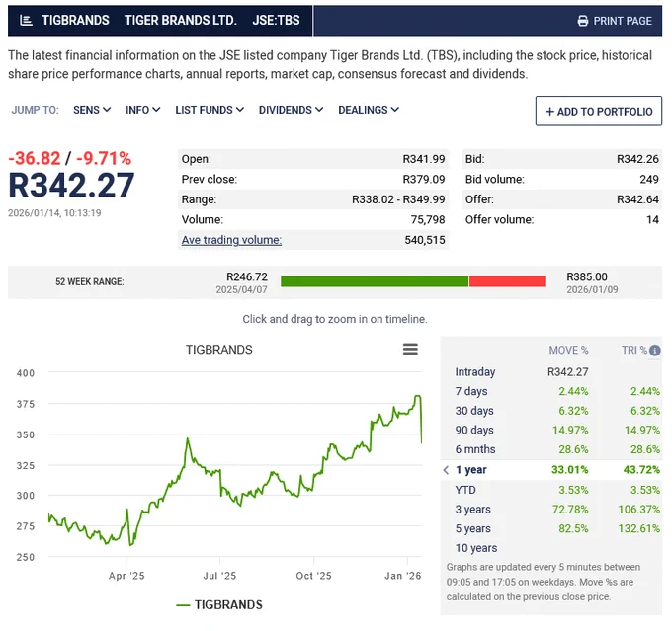Click the Range value R338.02 - R349.99
The width and height of the screenshot is (672, 631).
coord(398,199)
